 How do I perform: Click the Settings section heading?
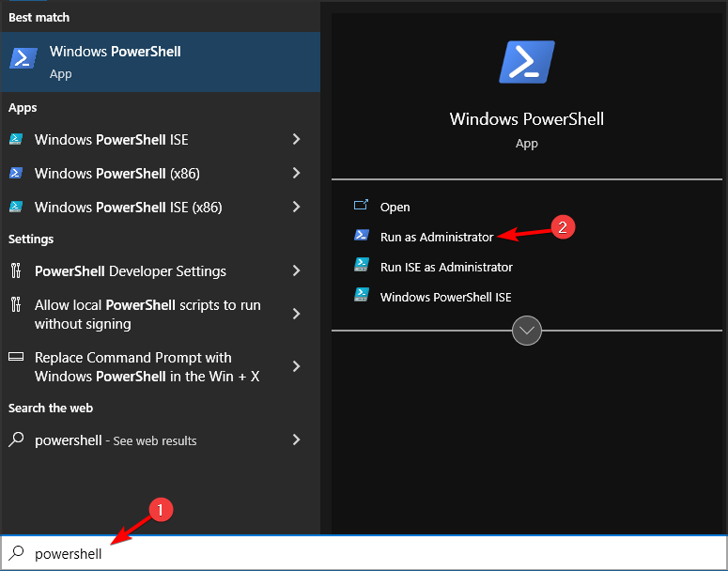pos(31,239)
